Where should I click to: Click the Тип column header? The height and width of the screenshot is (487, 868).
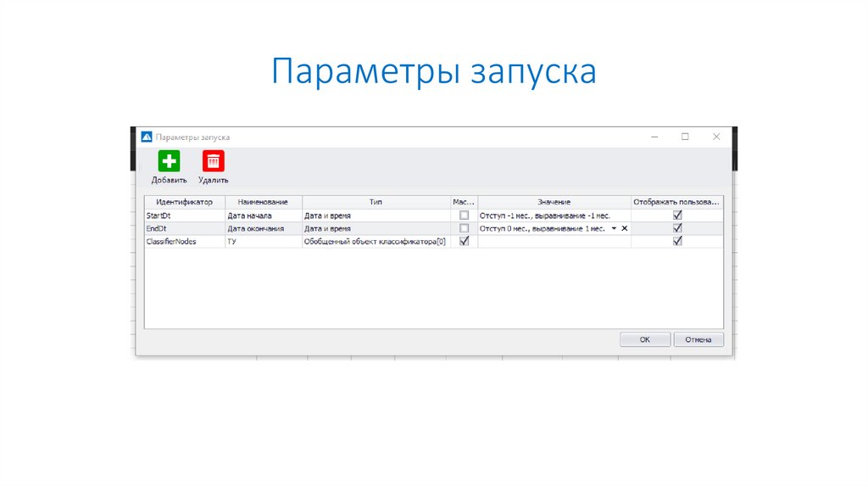pos(376,202)
